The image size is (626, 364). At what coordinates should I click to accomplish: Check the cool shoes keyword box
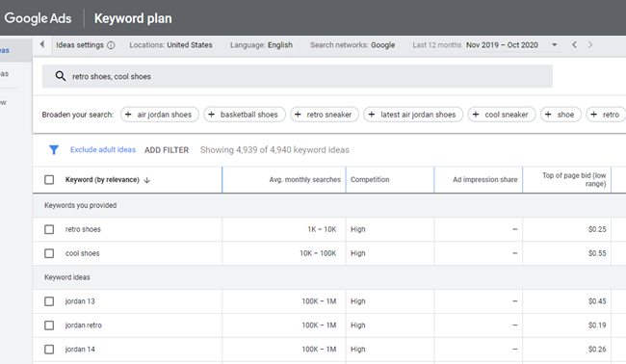point(49,253)
